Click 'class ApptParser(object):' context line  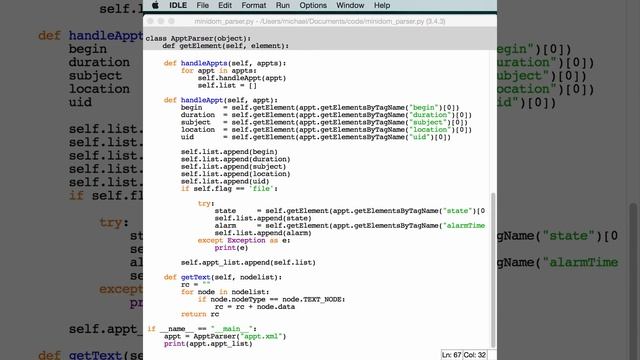198,38
